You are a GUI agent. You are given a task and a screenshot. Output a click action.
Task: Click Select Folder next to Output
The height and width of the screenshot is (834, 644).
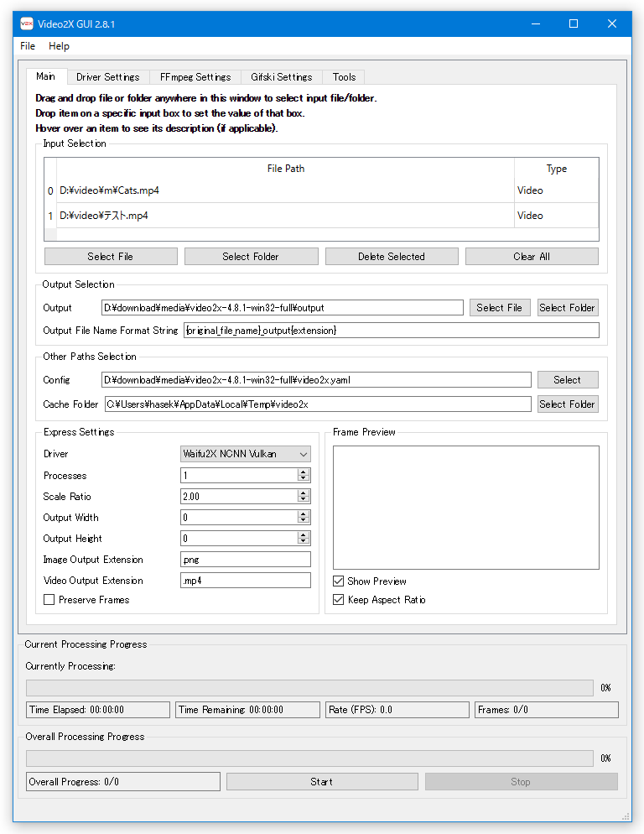coord(568,308)
